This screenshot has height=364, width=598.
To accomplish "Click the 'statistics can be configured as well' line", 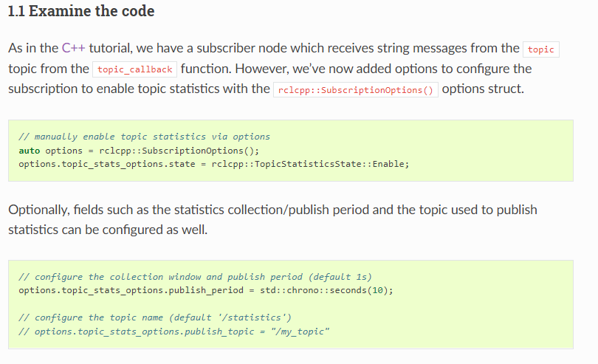I will pos(108,230).
